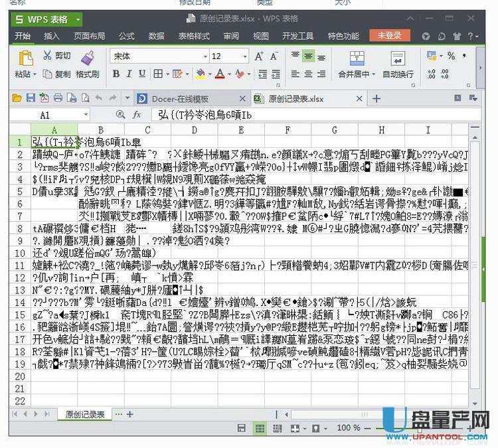Image resolution: width=498 pixels, height=448 pixels.
Task: Click the insert function fx icon
Action: pyautogui.click(x=137, y=115)
